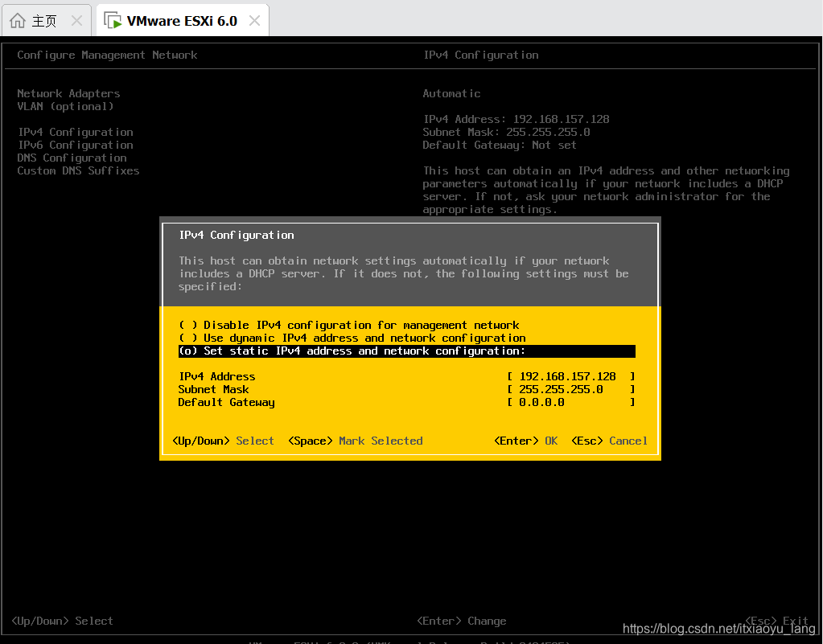Click Default Gateway: Not set line
The height and width of the screenshot is (644, 823).
tap(500, 146)
